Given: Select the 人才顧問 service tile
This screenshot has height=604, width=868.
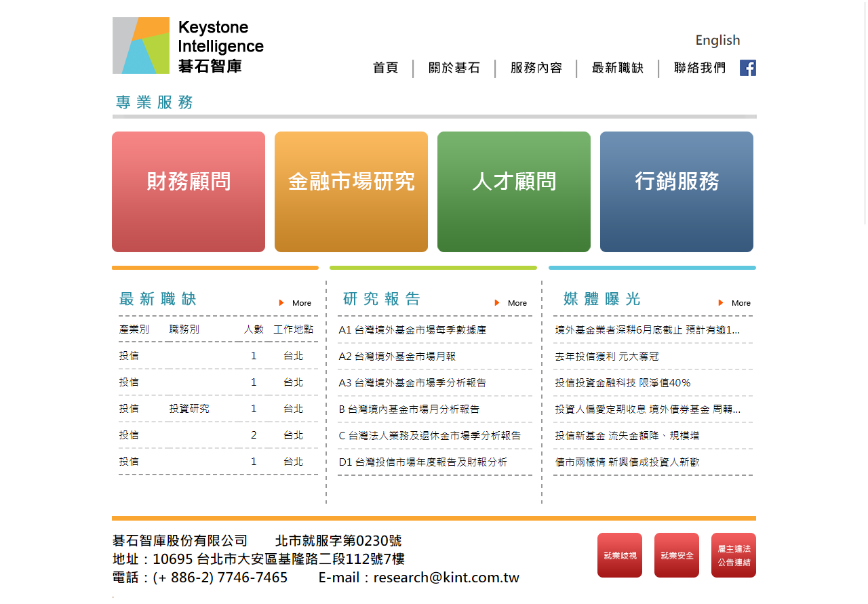Looking at the screenshot, I should tap(514, 192).
